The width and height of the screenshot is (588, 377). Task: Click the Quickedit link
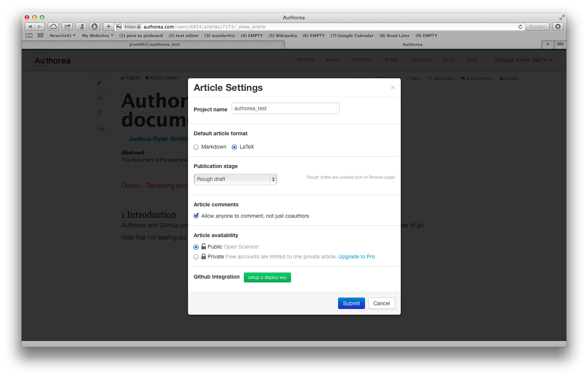[x=441, y=78]
